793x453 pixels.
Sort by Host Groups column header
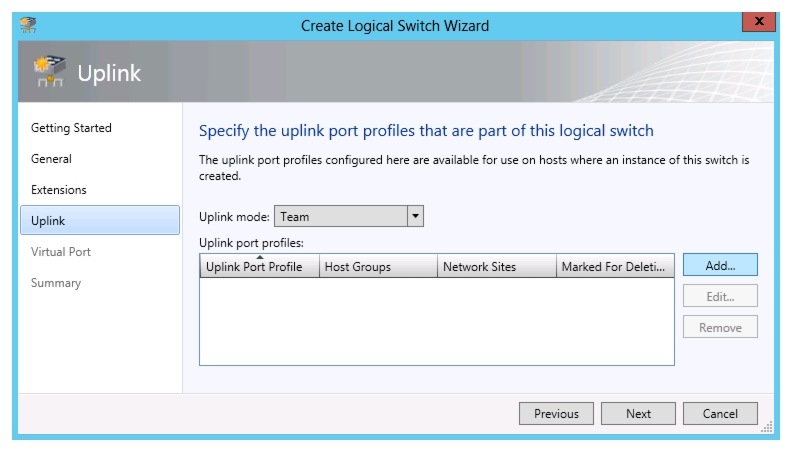pyautogui.click(x=378, y=267)
